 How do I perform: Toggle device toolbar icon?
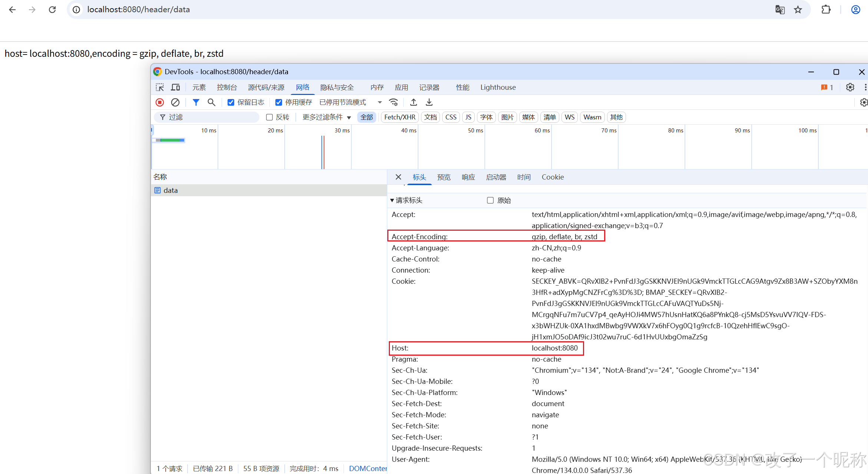click(175, 87)
